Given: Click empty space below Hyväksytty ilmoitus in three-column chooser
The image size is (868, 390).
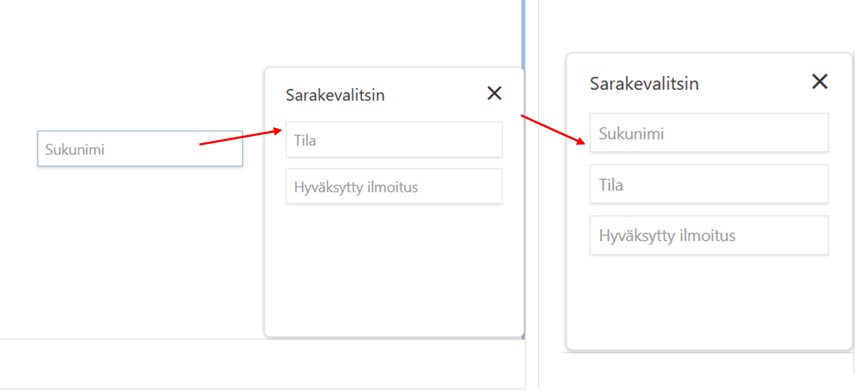Looking at the screenshot, I should (709, 303).
